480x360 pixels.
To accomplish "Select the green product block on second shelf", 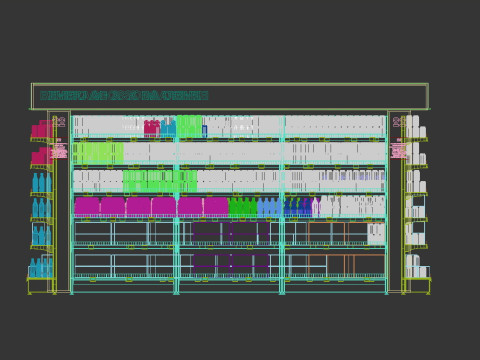I will pos(98,153).
